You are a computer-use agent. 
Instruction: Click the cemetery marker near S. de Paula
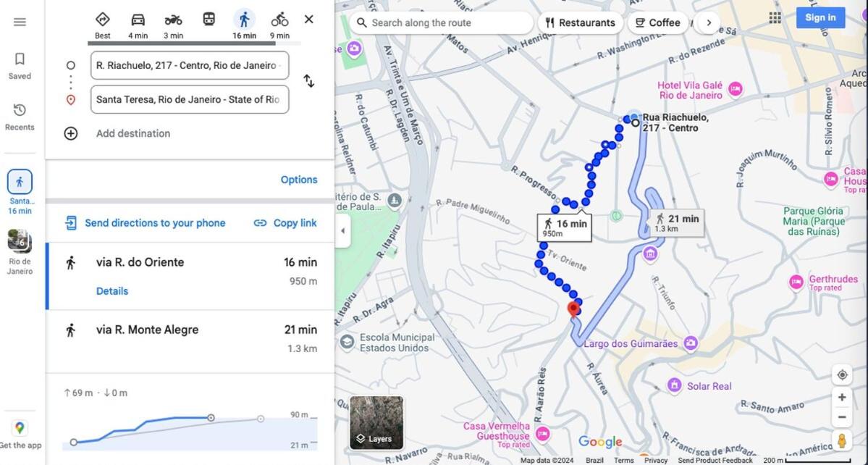(394, 201)
